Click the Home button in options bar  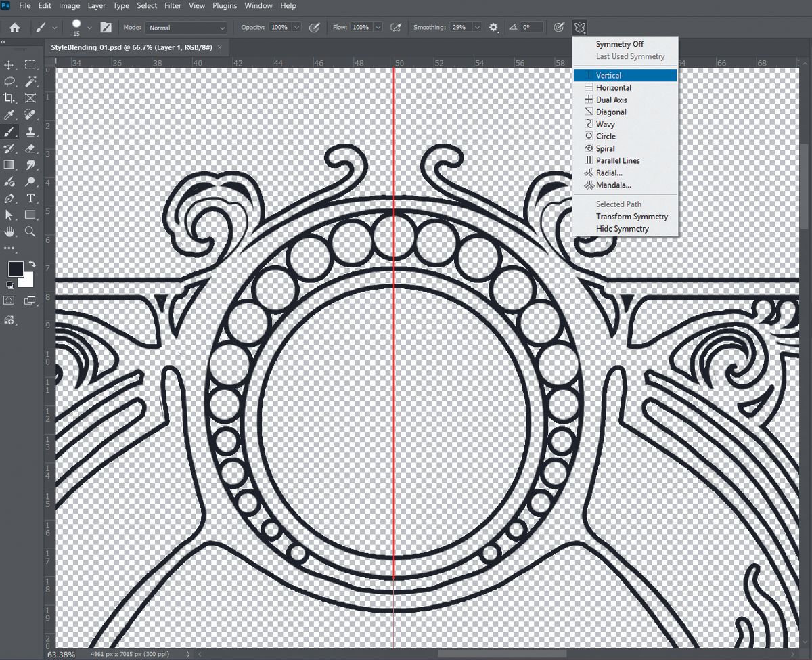[x=14, y=28]
